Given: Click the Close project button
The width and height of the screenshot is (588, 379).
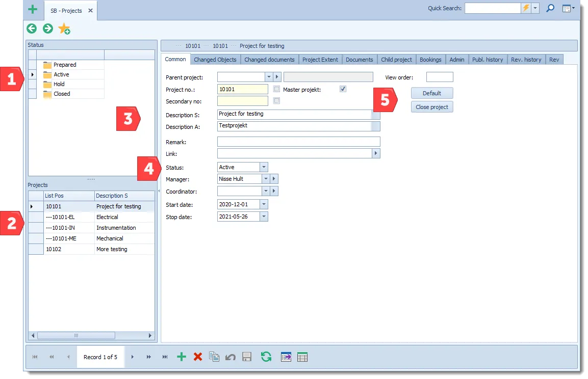Looking at the screenshot, I should tap(432, 107).
